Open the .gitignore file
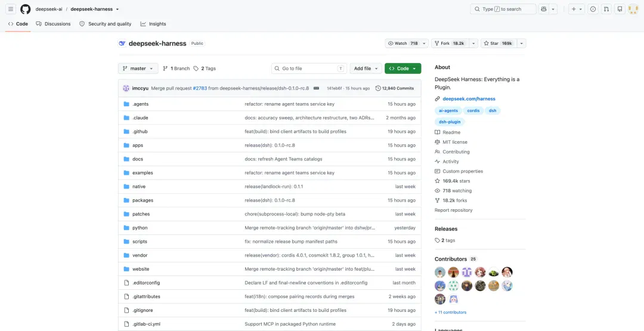Screen dimensions: 644x331 [143, 311]
